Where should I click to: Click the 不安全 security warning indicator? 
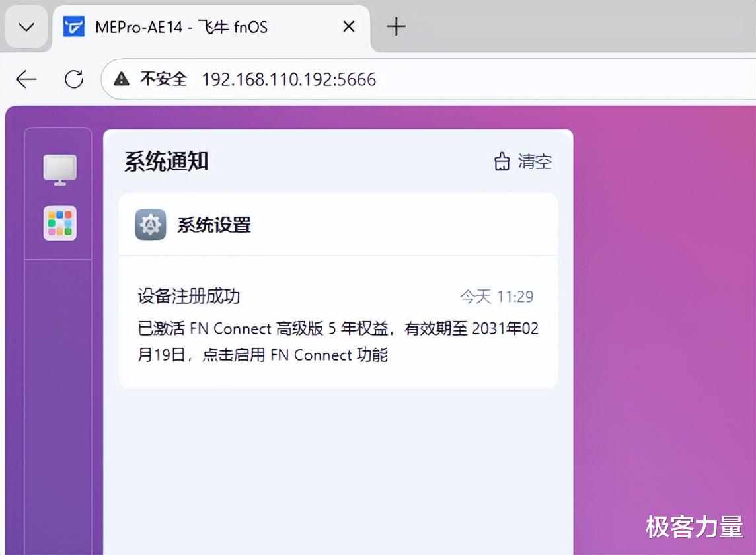coord(151,79)
